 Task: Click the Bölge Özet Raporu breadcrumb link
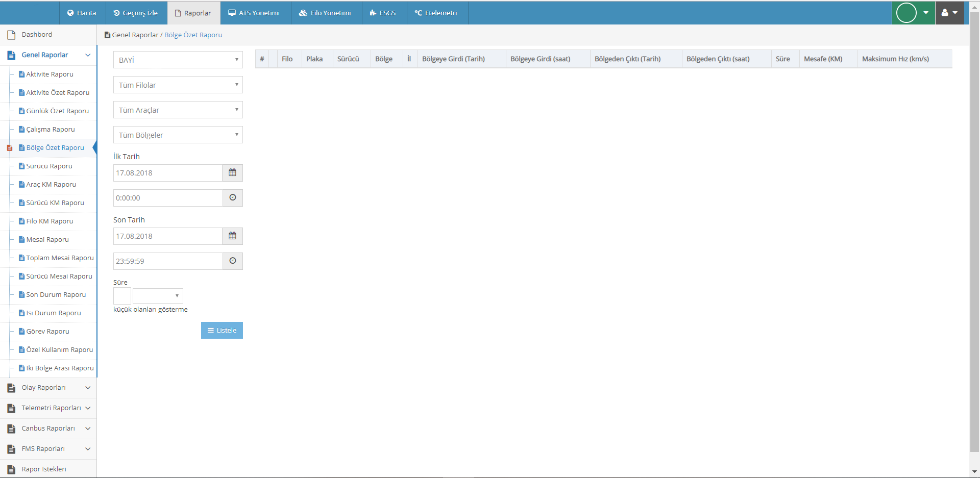193,35
